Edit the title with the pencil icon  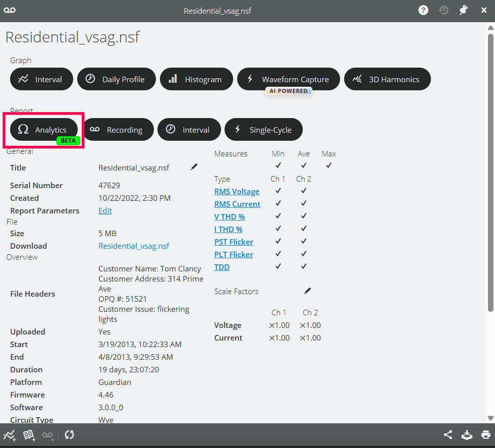pyautogui.click(x=194, y=166)
